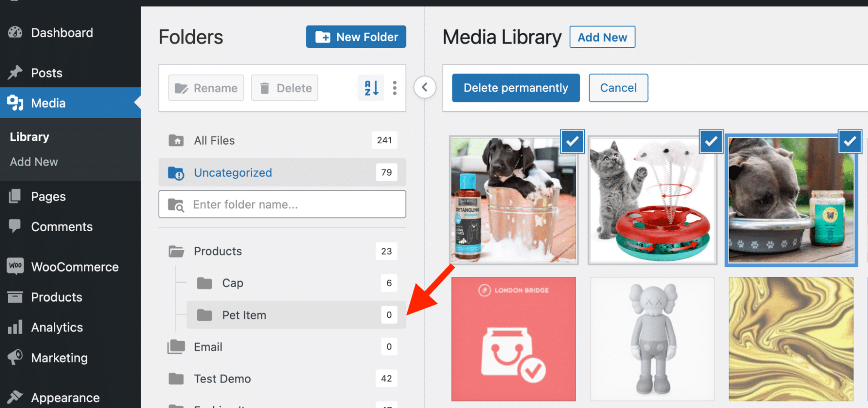Click the Pages icon in the sidebar

pos(15,196)
